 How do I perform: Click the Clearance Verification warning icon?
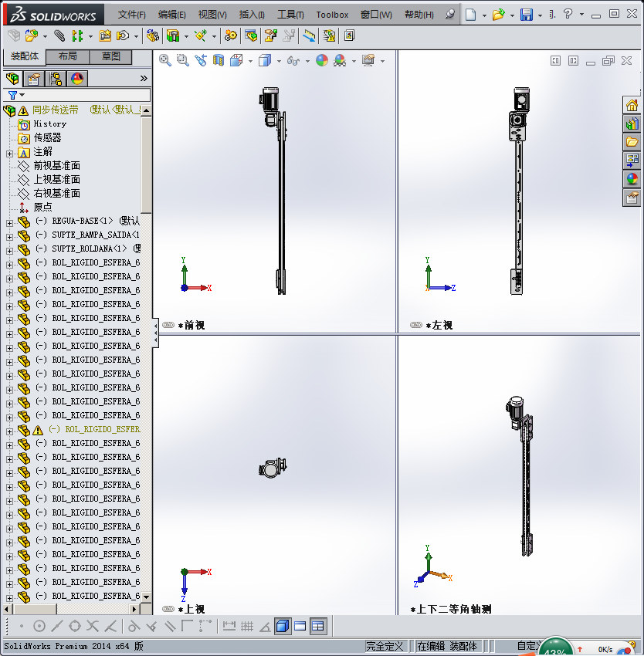[x=330, y=36]
